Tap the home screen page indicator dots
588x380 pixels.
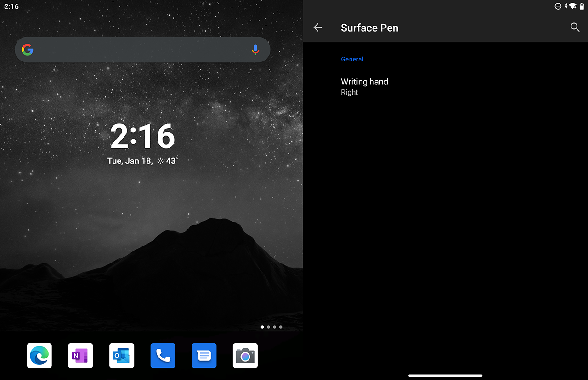271,327
